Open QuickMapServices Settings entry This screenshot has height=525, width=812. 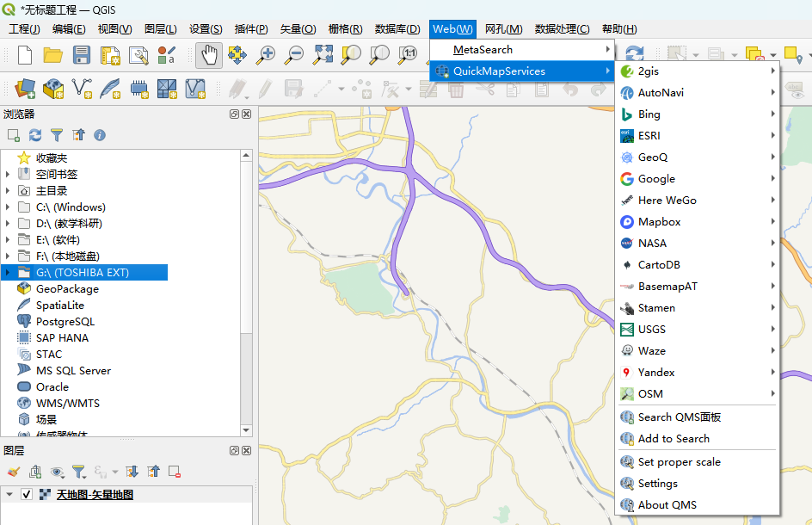pyautogui.click(x=698, y=484)
